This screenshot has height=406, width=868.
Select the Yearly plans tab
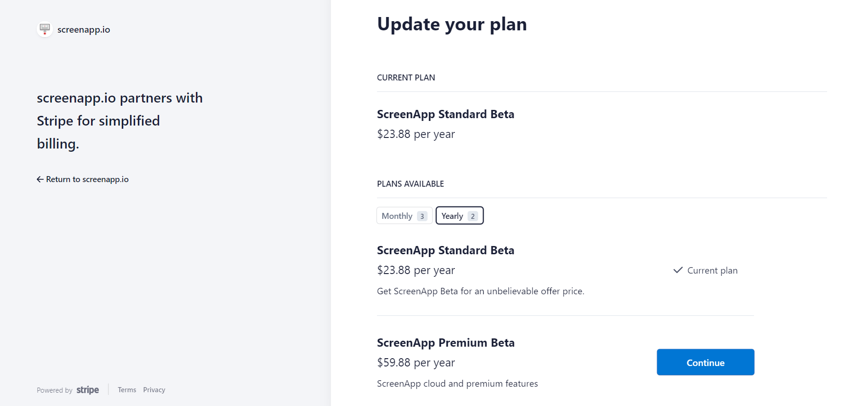(452, 216)
